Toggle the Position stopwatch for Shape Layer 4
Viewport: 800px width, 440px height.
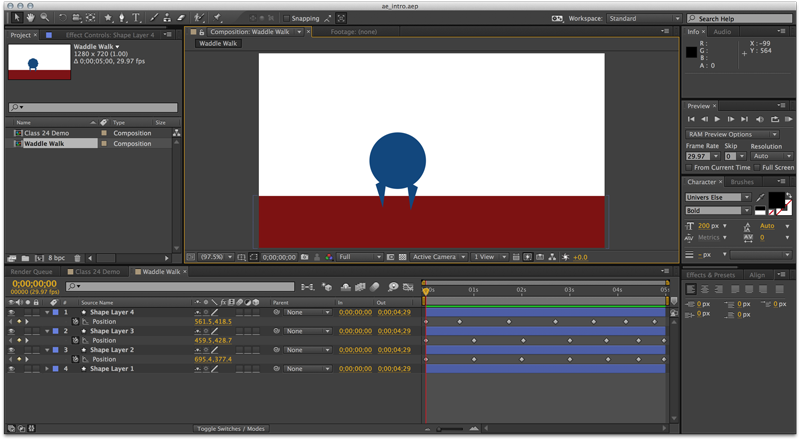tap(75, 322)
